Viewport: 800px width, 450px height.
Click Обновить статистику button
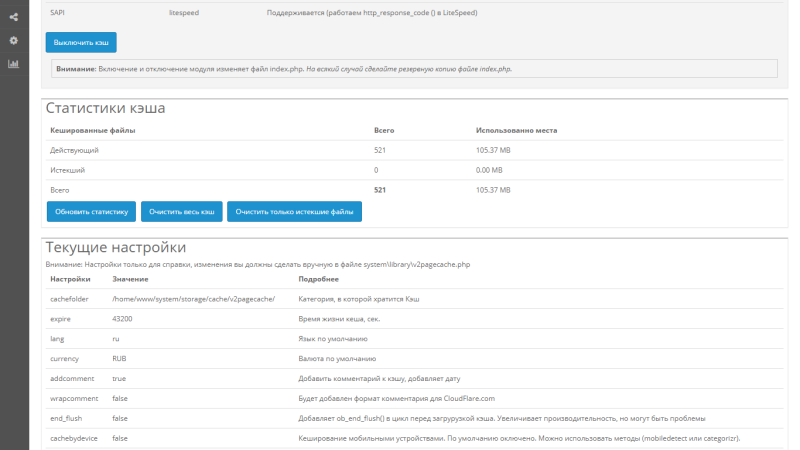click(x=91, y=212)
